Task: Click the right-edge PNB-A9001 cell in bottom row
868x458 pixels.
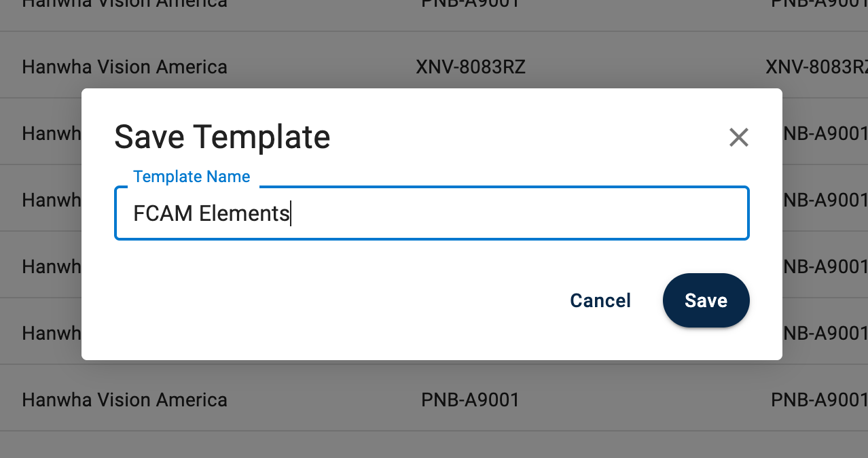Action: pyautogui.click(x=819, y=400)
